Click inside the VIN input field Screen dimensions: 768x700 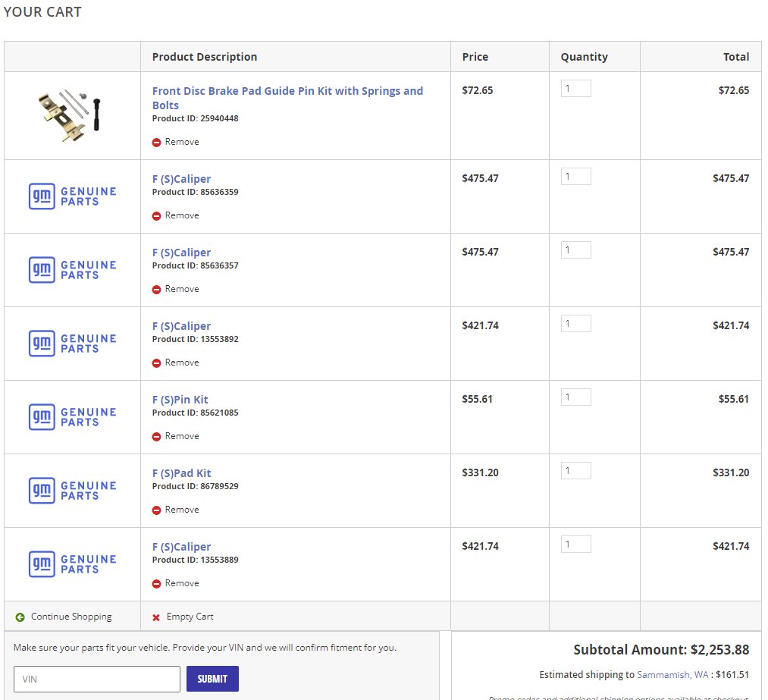(x=96, y=679)
